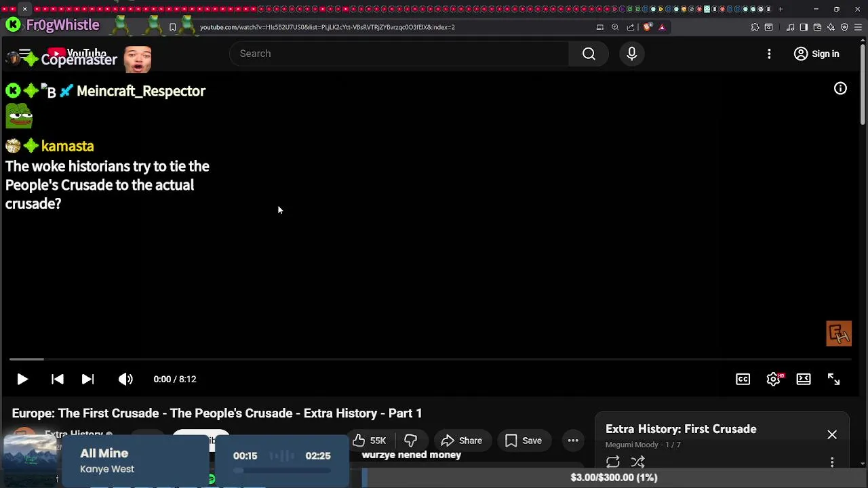Toggle closed captions (CC) on the player
Viewport: 868px width, 488px height.
click(x=743, y=379)
